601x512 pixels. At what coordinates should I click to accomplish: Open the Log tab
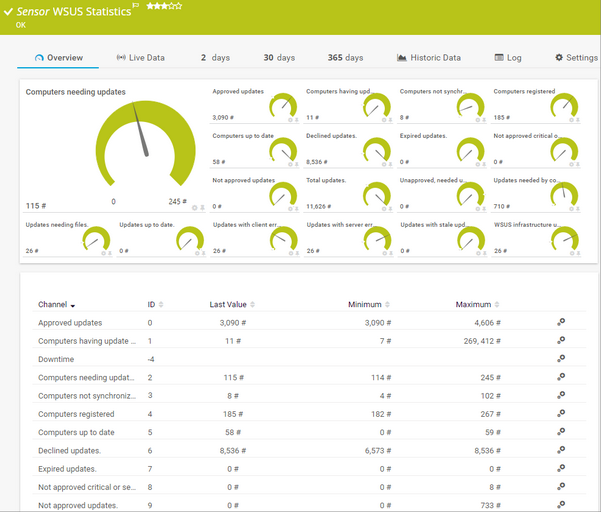pyautogui.click(x=508, y=58)
